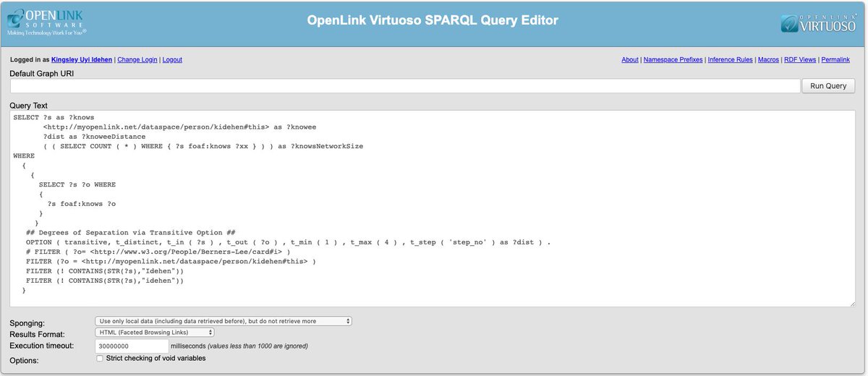Open the Sponging dropdown
This screenshot has width=868, height=376.
click(x=223, y=321)
